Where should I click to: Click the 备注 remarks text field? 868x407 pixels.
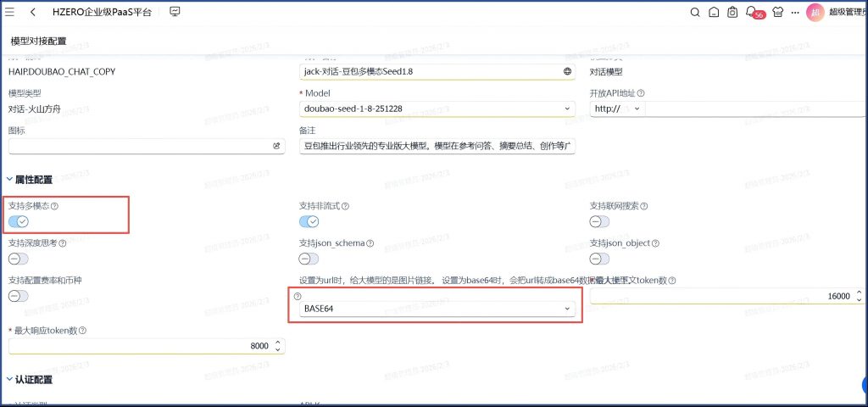[437, 146]
